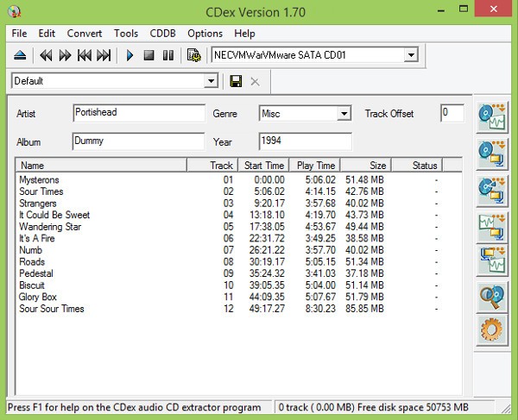Click the eject CD button
The width and height of the screenshot is (518, 420).
[20, 56]
